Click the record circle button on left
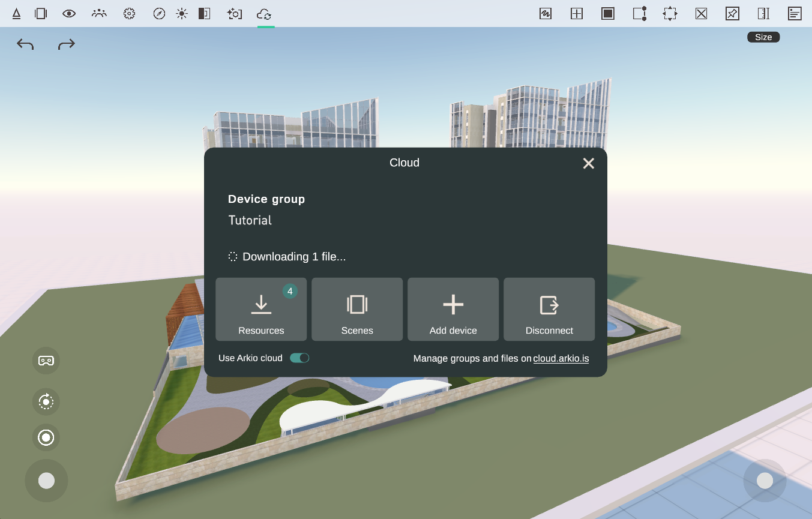Image resolution: width=812 pixels, height=519 pixels. [x=46, y=437]
